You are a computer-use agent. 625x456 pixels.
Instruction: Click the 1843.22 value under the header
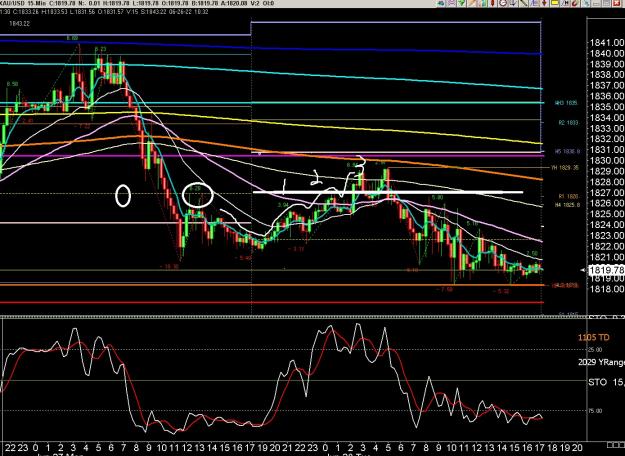click(x=19, y=24)
